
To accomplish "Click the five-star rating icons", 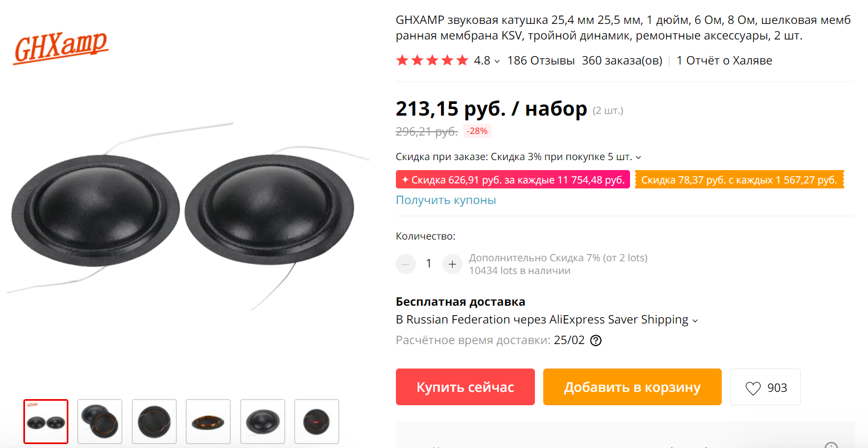I will (432, 61).
